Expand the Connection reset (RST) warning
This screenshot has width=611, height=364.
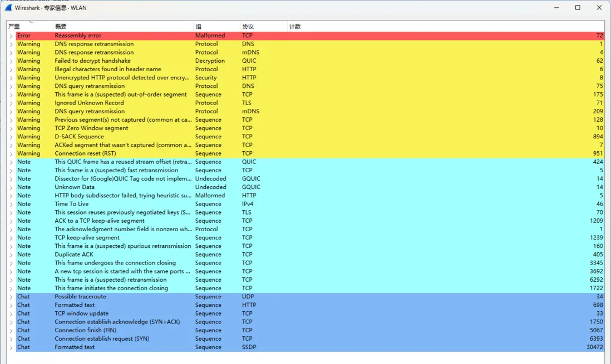[11, 153]
